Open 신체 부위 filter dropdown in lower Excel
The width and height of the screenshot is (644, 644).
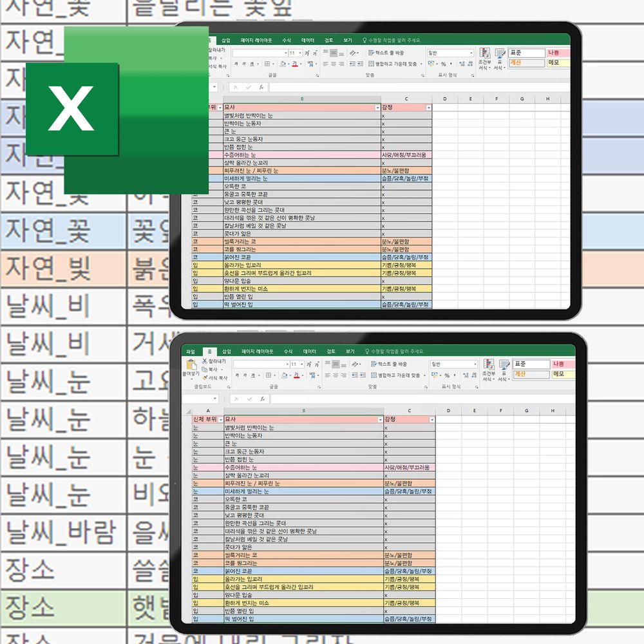click(220, 420)
